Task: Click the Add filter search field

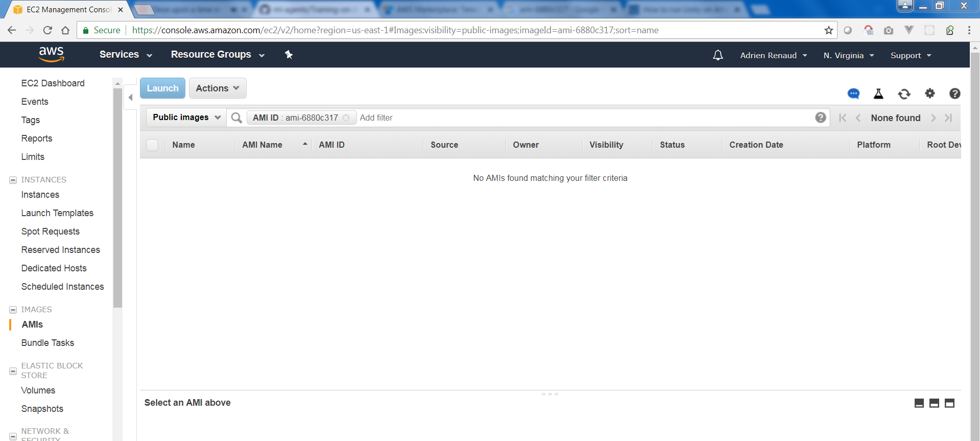Action: [585, 118]
